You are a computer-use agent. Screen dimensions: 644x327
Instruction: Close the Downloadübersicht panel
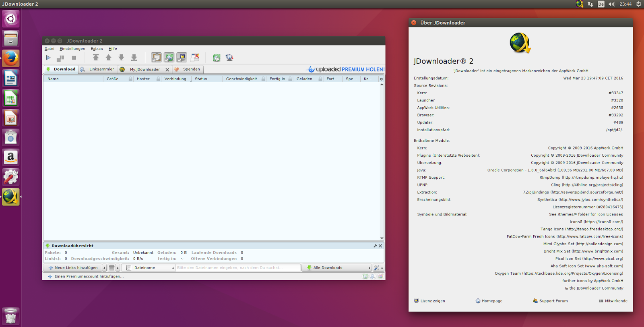coord(380,246)
